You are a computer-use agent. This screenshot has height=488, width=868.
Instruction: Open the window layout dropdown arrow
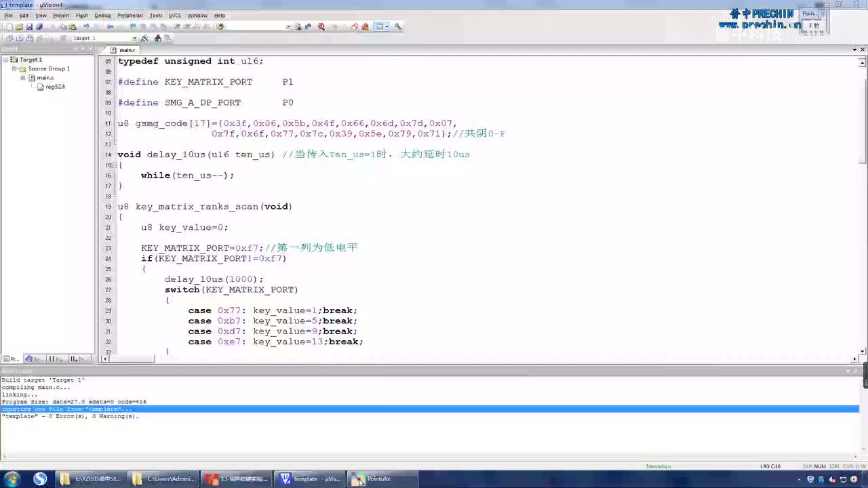pos(387,27)
